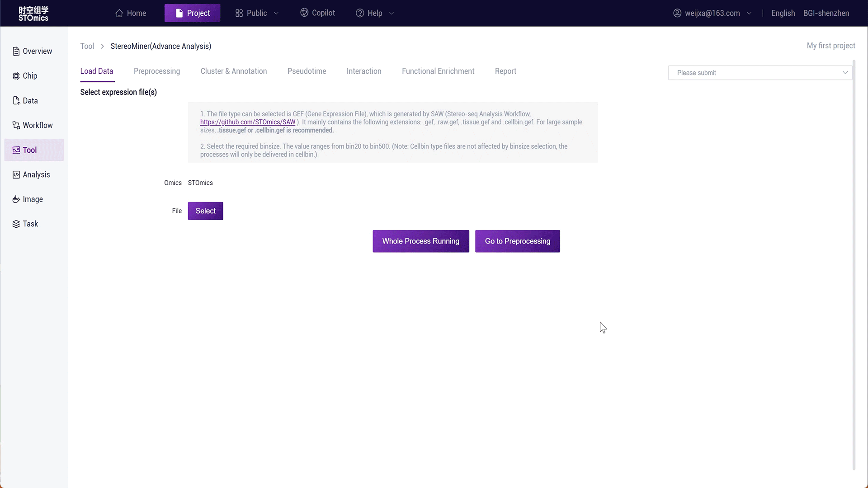Click the Data sidebar icon
Viewport: 868px width, 488px height.
tap(16, 100)
